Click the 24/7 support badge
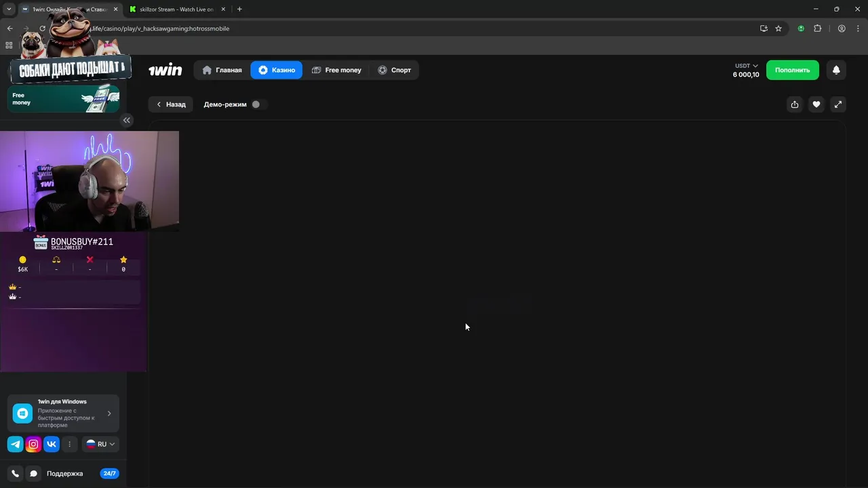This screenshot has height=488, width=868. pos(109,474)
